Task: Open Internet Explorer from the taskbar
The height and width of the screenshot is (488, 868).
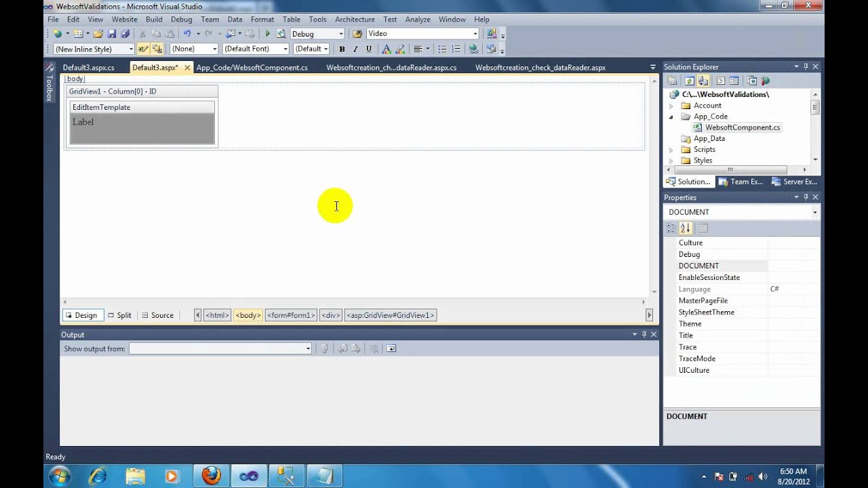Action: [x=97, y=476]
